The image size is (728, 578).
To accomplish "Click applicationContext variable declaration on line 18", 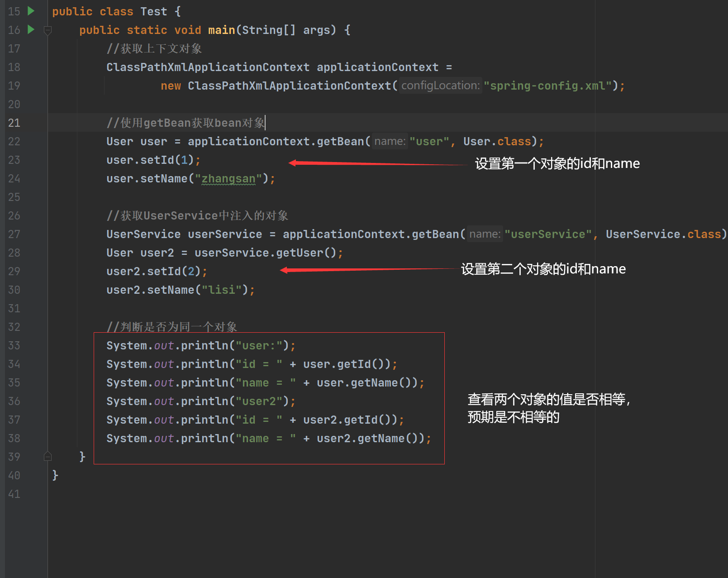I will click(x=377, y=67).
